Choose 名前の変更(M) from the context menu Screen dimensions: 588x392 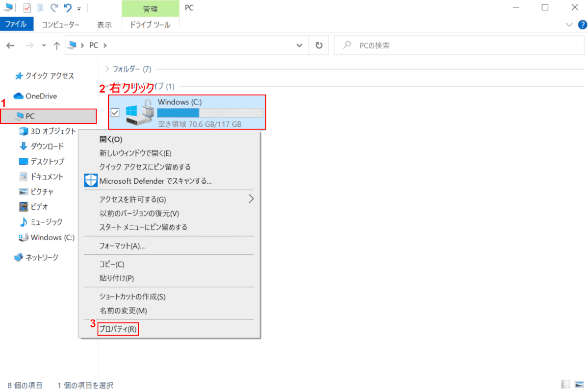point(123,310)
